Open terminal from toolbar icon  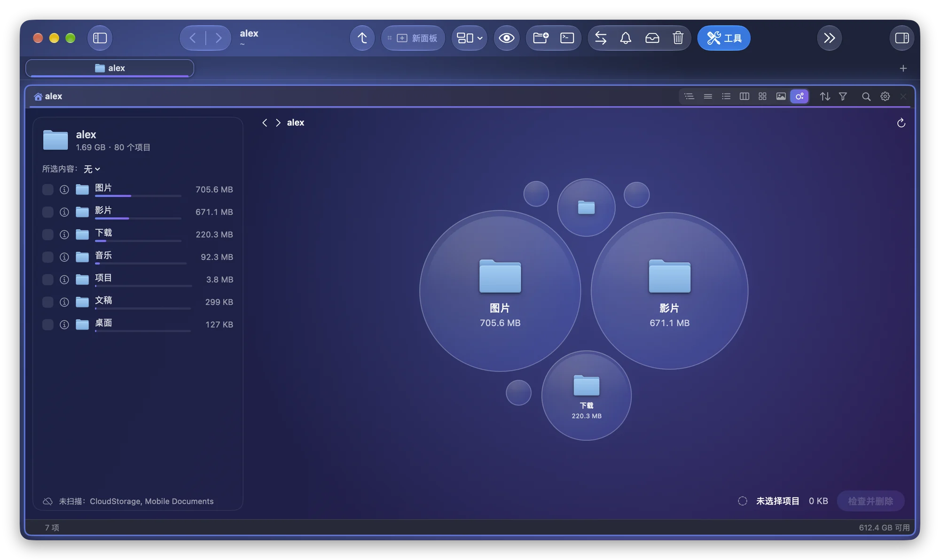pyautogui.click(x=567, y=38)
